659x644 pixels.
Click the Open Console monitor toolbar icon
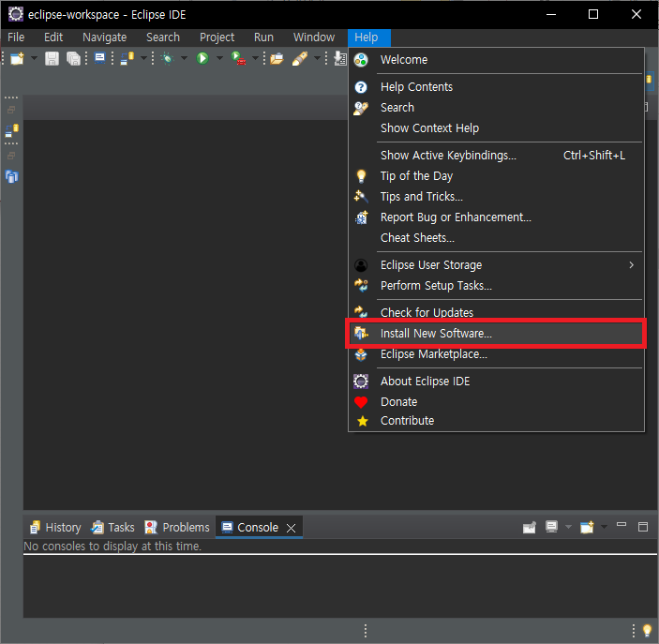(99, 58)
